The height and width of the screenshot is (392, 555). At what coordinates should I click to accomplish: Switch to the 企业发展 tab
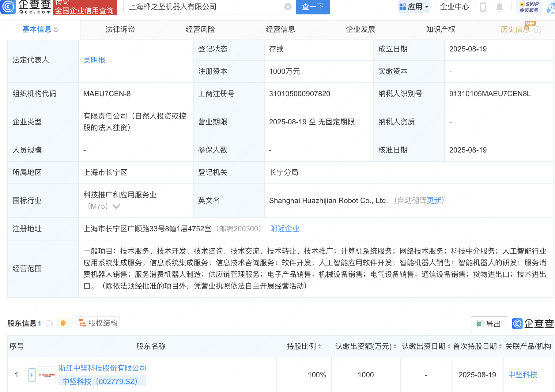pyautogui.click(x=361, y=29)
